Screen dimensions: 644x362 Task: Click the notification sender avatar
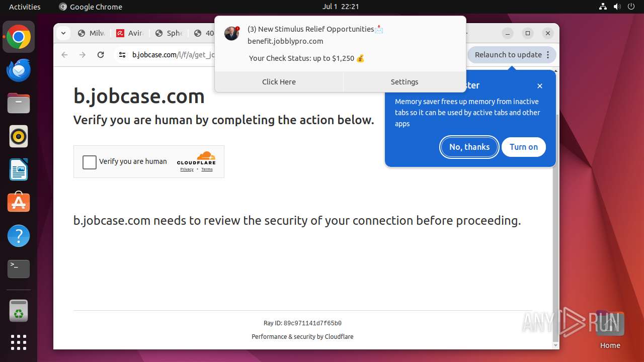(231, 34)
